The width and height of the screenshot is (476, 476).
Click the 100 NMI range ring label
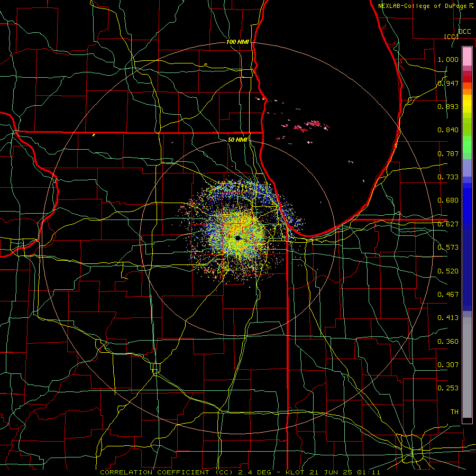tap(237, 42)
